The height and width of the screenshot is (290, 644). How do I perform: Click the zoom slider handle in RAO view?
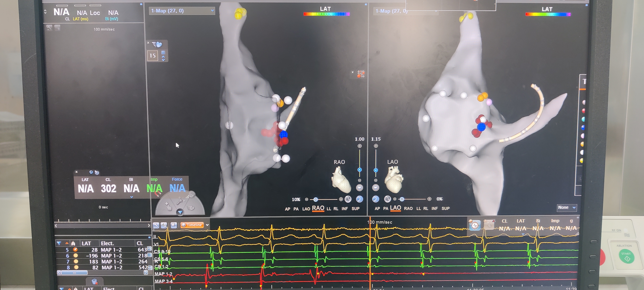[359, 170]
